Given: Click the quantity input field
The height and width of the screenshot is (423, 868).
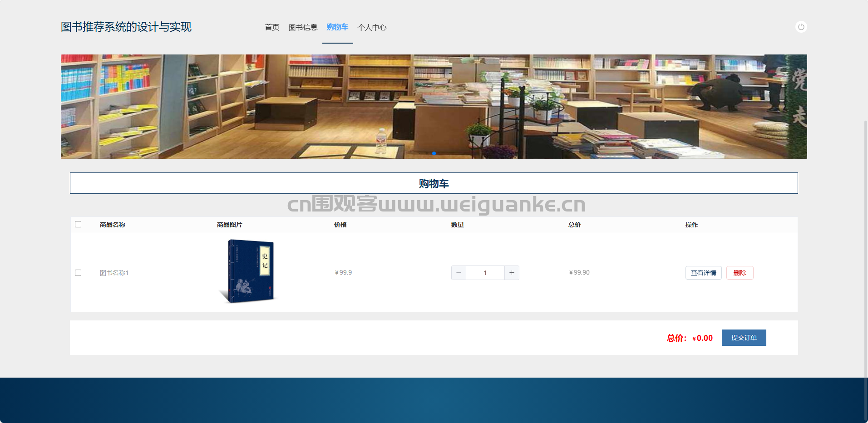Looking at the screenshot, I should click(485, 273).
